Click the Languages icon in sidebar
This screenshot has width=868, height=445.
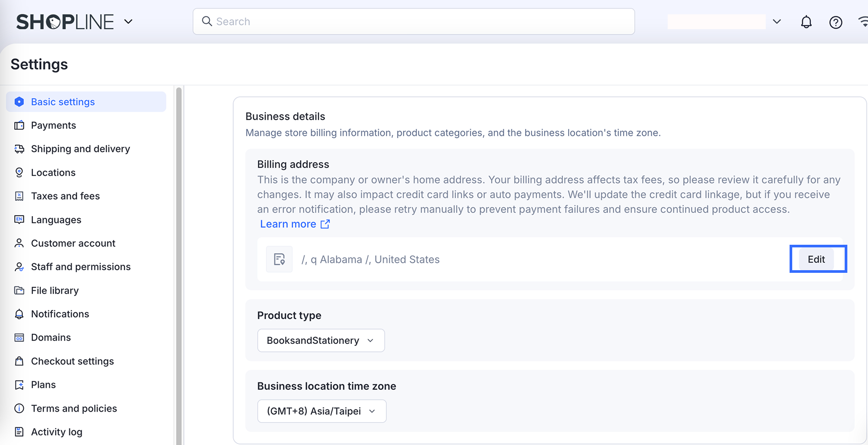(19, 220)
